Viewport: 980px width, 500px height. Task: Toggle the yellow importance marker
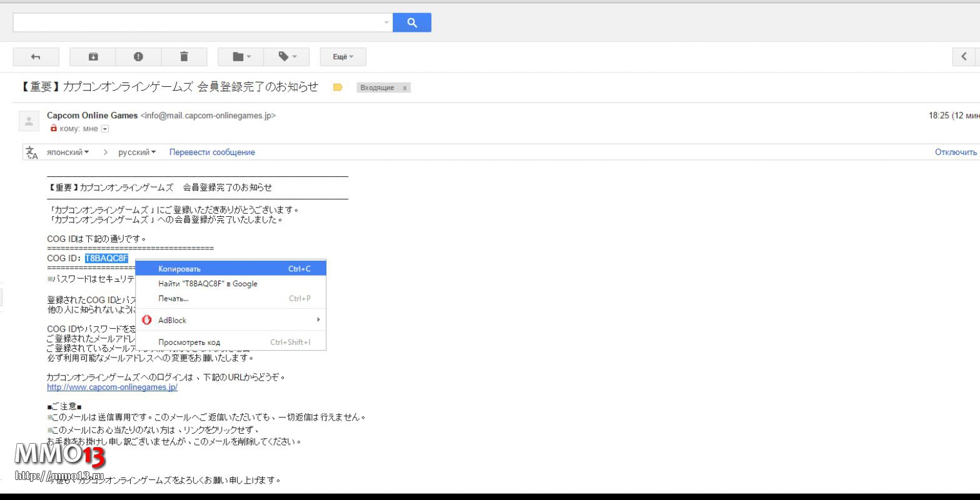click(338, 87)
